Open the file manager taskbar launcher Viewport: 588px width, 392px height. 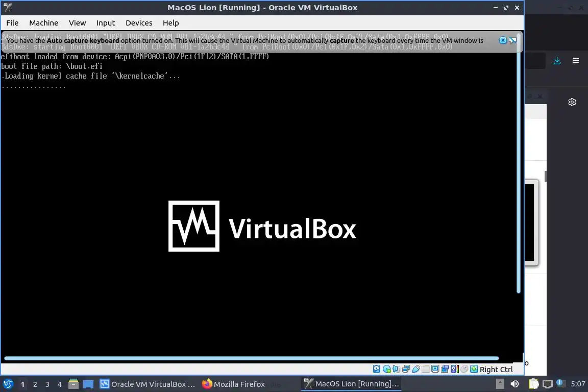(73, 384)
